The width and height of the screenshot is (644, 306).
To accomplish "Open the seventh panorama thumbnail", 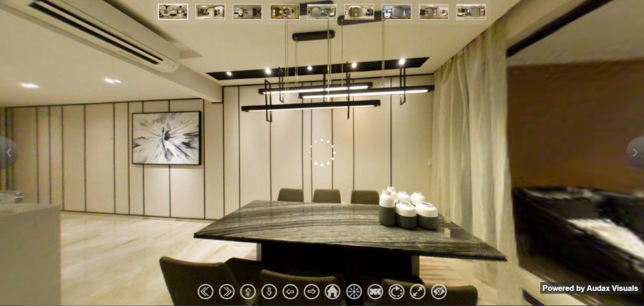I will 396,11.
